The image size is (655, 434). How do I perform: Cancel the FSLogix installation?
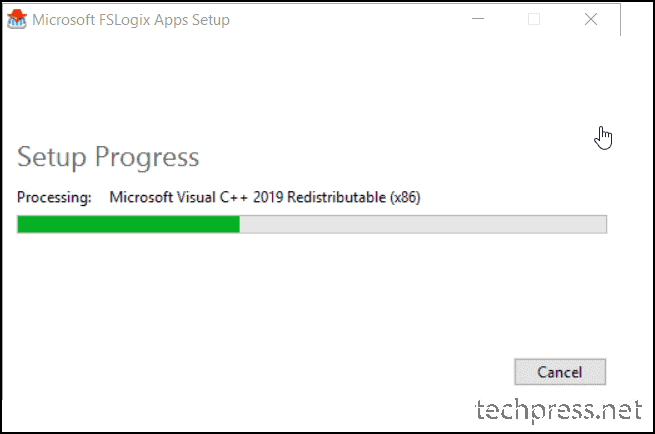pos(560,372)
